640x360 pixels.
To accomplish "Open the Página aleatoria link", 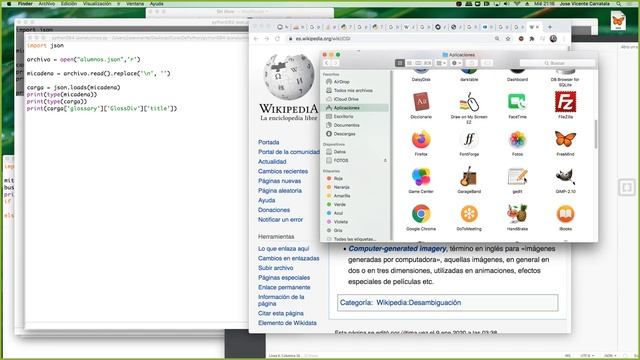I will [x=280, y=191].
